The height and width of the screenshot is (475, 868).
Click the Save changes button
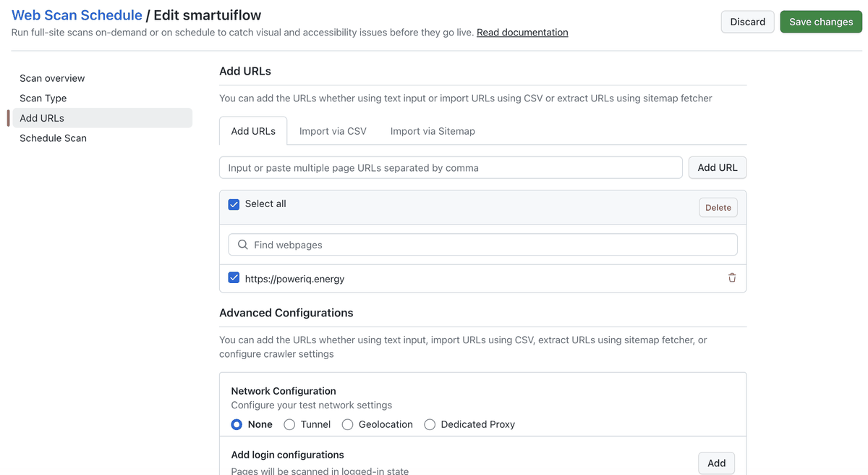coord(821,22)
